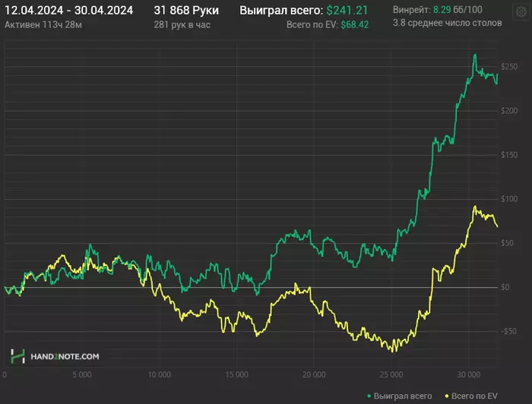Select the $200 y-axis label
532x404 pixels.
click(x=509, y=111)
